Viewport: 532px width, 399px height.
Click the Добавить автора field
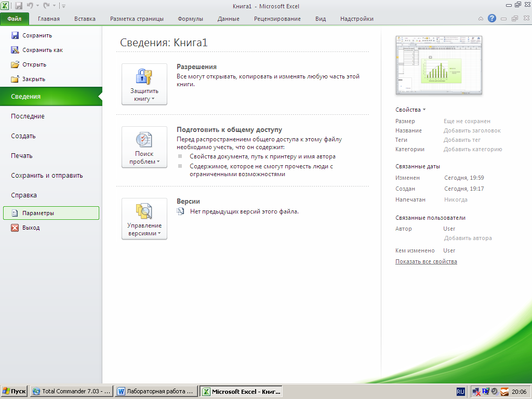(x=468, y=238)
